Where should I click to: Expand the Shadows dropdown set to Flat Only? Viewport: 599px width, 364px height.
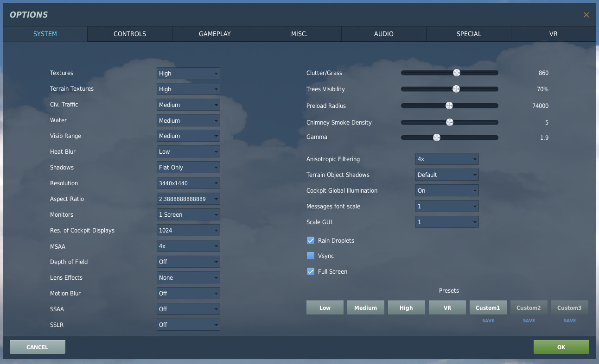[188, 168]
